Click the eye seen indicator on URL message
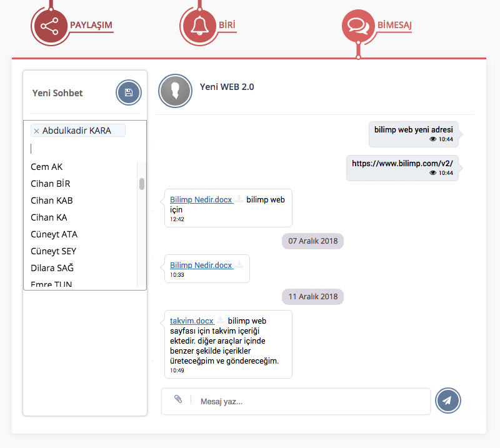This screenshot has width=500, height=448. click(433, 172)
